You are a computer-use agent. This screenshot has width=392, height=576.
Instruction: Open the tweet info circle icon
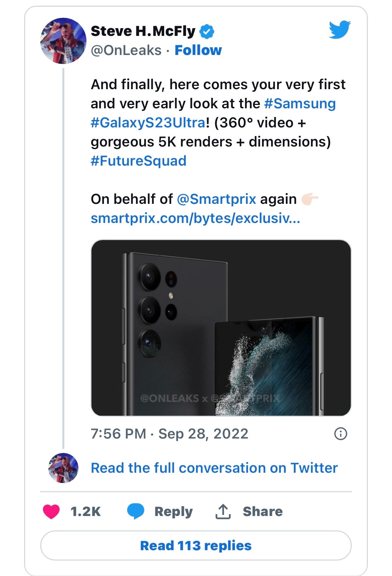point(341,434)
